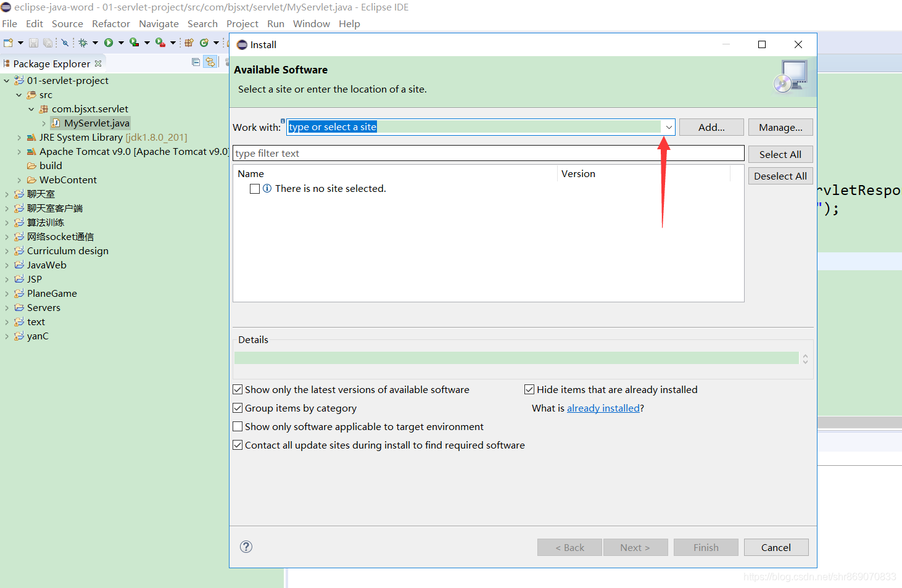Toggle 'Group items by category' checkbox
902x588 pixels.
(238, 408)
